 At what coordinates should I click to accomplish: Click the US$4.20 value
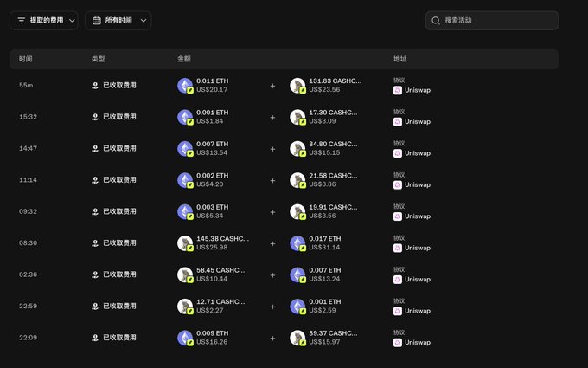pyautogui.click(x=209, y=184)
